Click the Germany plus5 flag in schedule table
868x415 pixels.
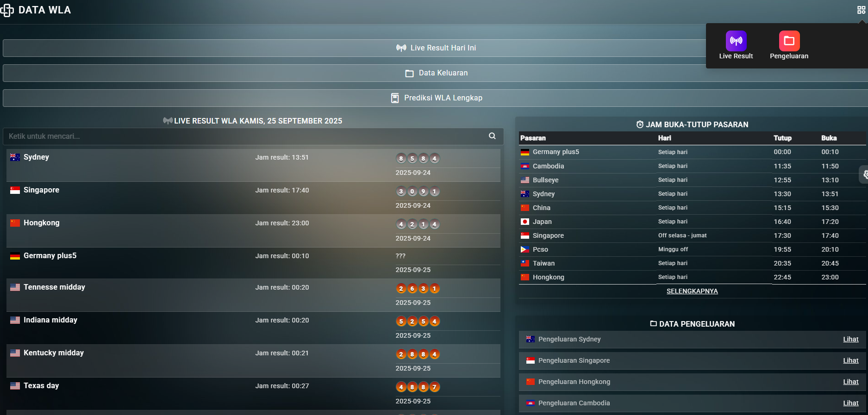point(525,152)
